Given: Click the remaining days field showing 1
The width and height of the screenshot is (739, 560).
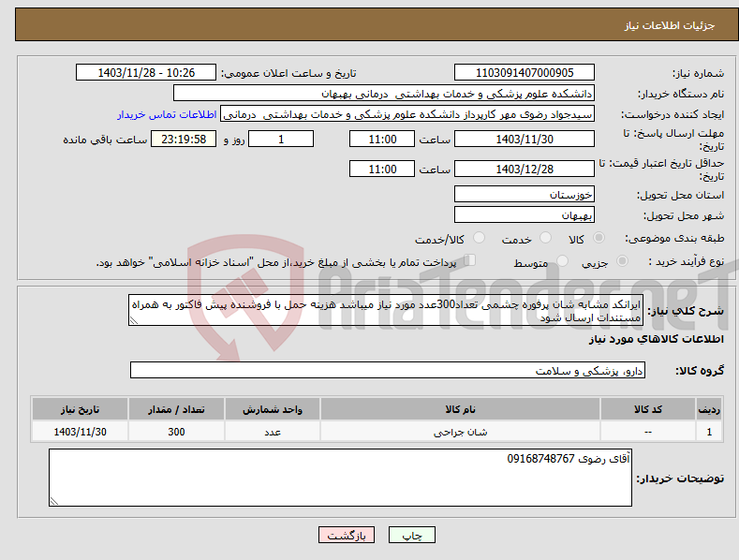Looking at the screenshot, I should pyautogui.click(x=281, y=139).
